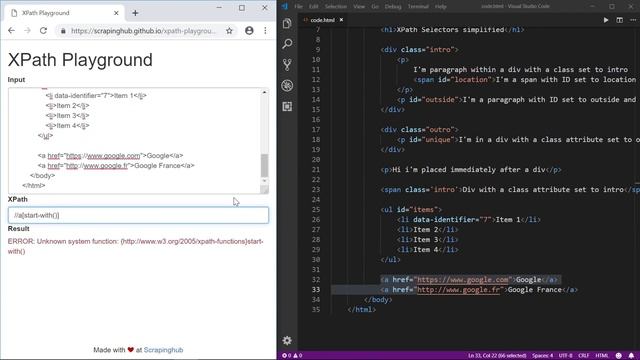Open the Chrome profile avatar
The width and height of the screenshot is (640, 360).
click(249, 31)
